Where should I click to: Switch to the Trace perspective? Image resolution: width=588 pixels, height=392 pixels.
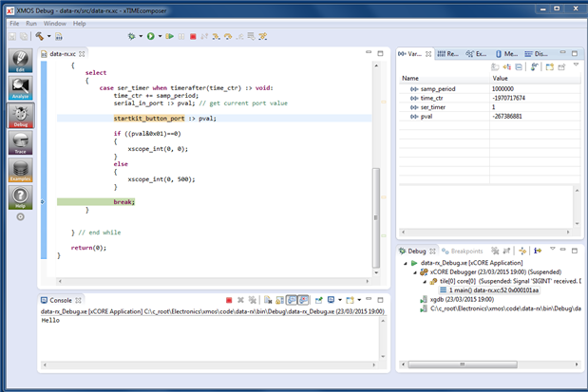coord(20,143)
